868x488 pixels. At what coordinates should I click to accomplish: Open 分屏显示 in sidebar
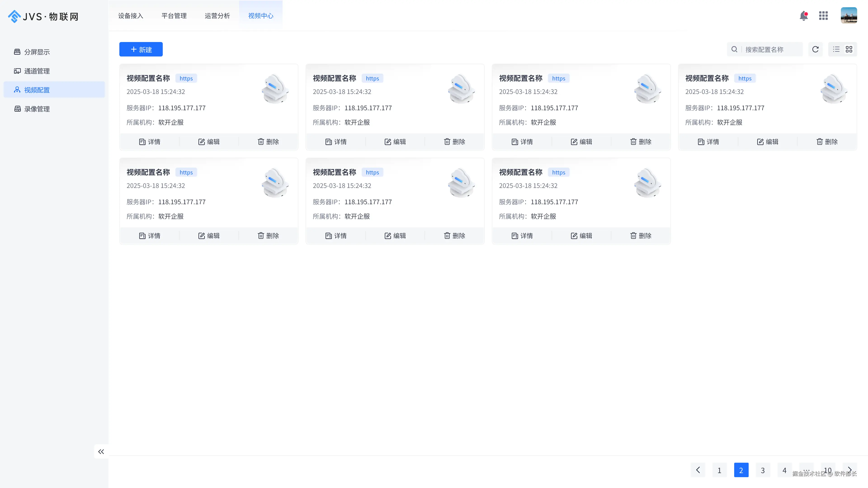[37, 52]
